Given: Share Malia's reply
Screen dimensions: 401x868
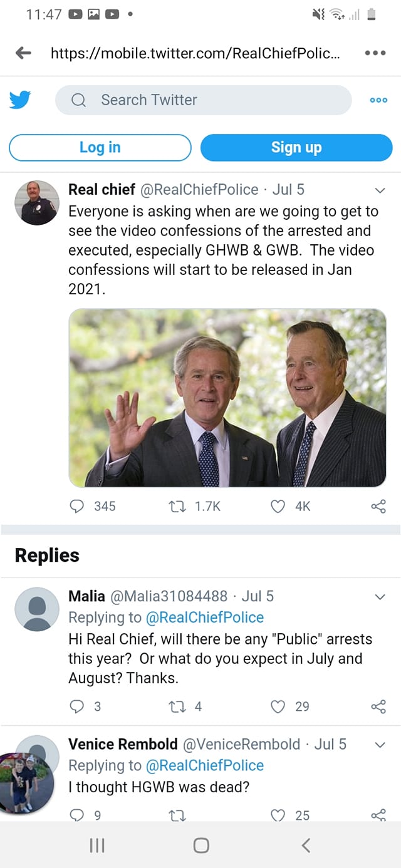Looking at the screenshot, I should 378,706.
